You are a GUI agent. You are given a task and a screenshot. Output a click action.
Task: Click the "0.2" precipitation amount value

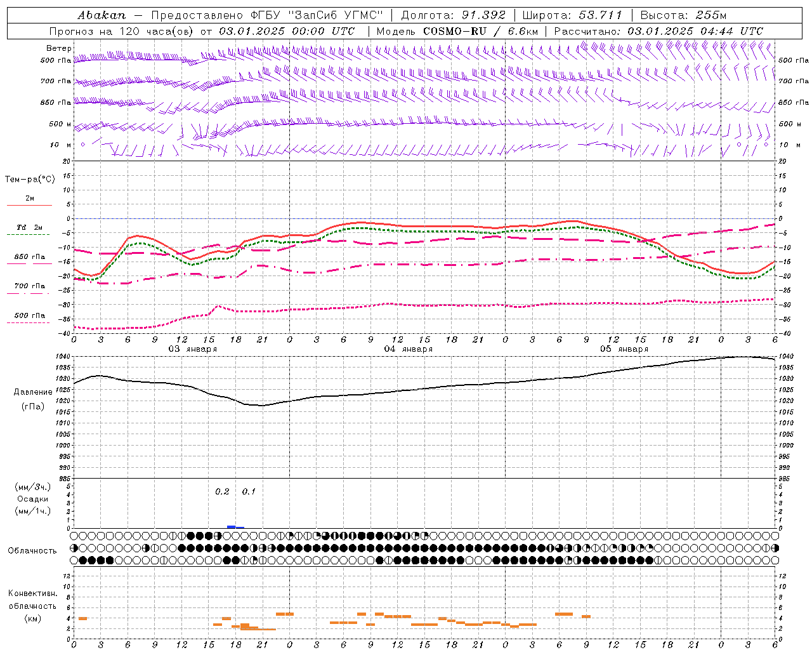[222, 492]
